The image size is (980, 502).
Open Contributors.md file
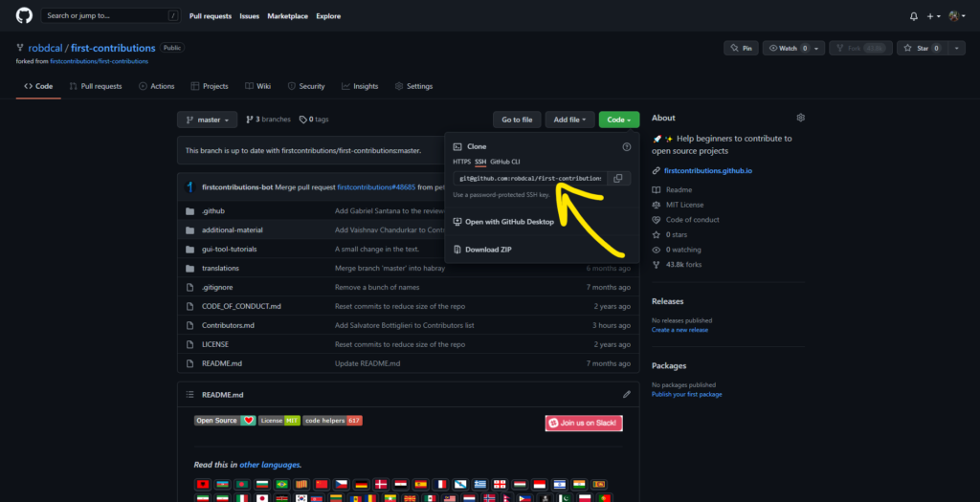pos(228,325)
